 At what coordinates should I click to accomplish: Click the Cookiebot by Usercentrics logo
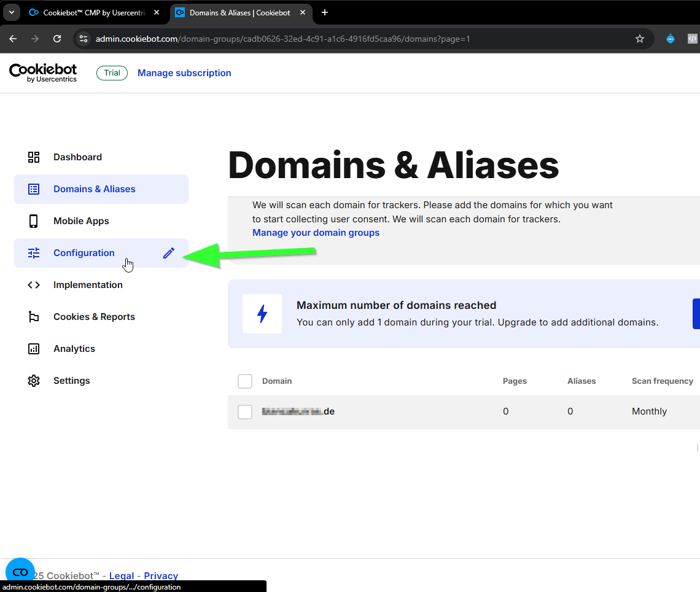(43, 73)
